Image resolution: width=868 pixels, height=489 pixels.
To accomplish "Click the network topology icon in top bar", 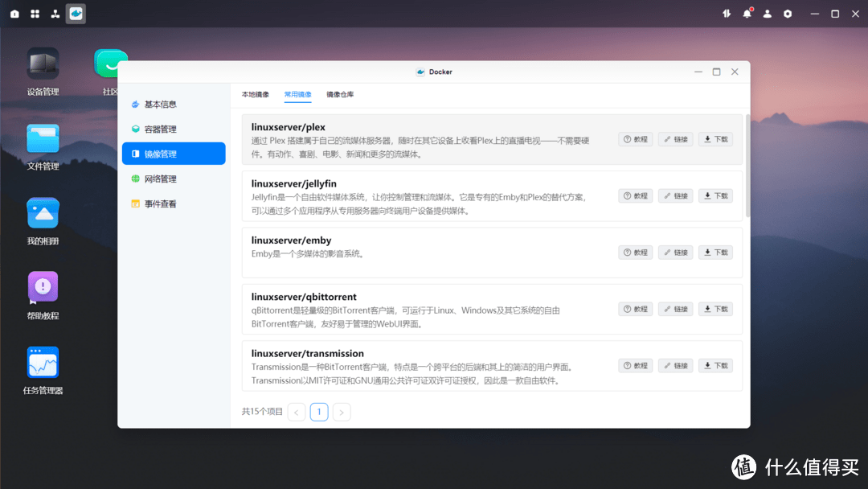I will point(55,14).
